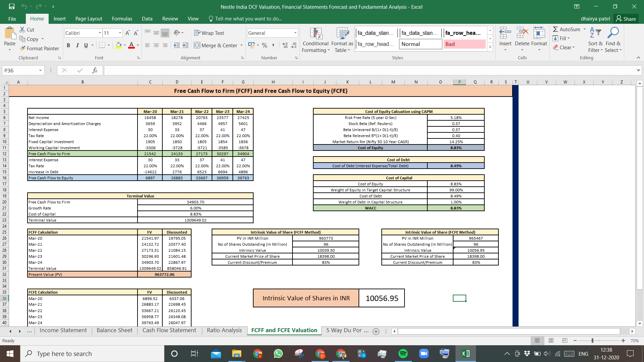Viewport: 644px width, 362px height.
Task: Toggle Italic formatting
Action: [x=77, y=45]
